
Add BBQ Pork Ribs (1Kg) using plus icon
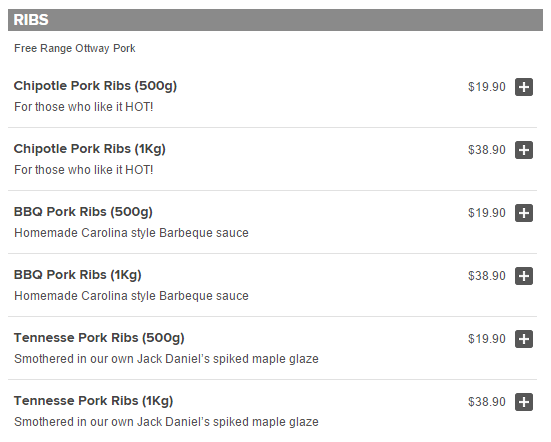524,276
